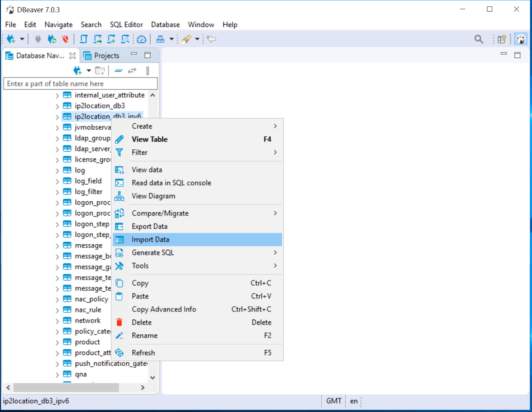Click the Collapse All icon in navigator
The width and height of the screenshot is (532, 412).
[x=118, y=71]
